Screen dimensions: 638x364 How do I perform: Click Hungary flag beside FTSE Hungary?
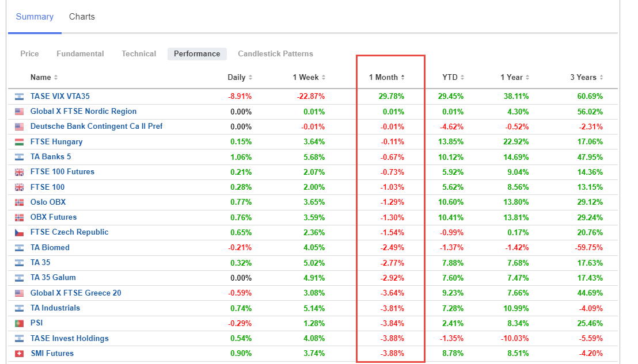point(19,142)
